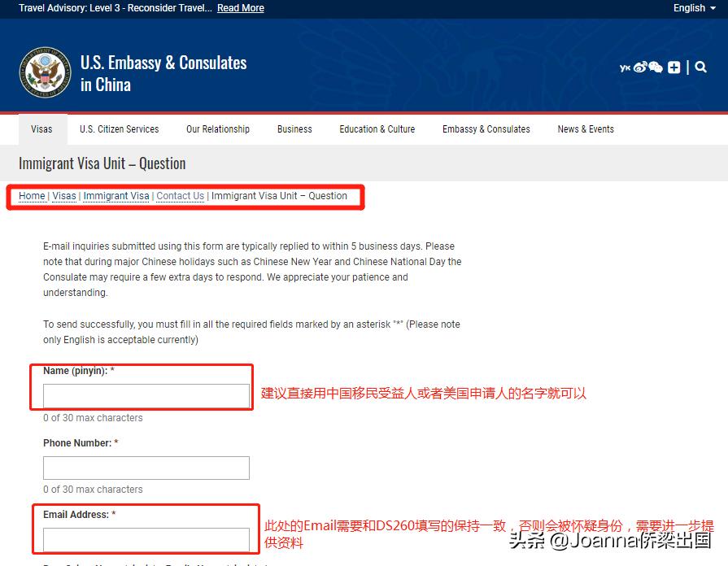Image resolution: width=728 pixels, height=566 pixels.
Task: Go to Contact Us breadcrumb link
Action: 180,196
